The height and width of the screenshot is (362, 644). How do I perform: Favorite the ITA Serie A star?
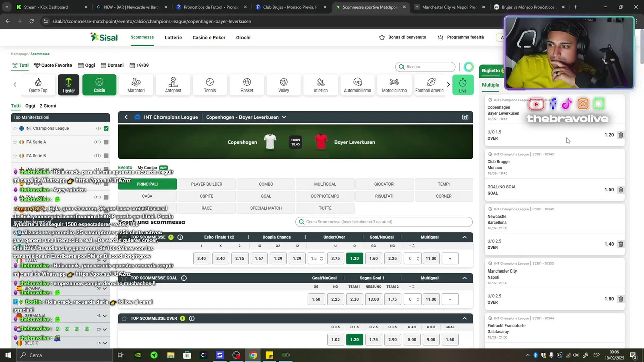pos(16,142)
